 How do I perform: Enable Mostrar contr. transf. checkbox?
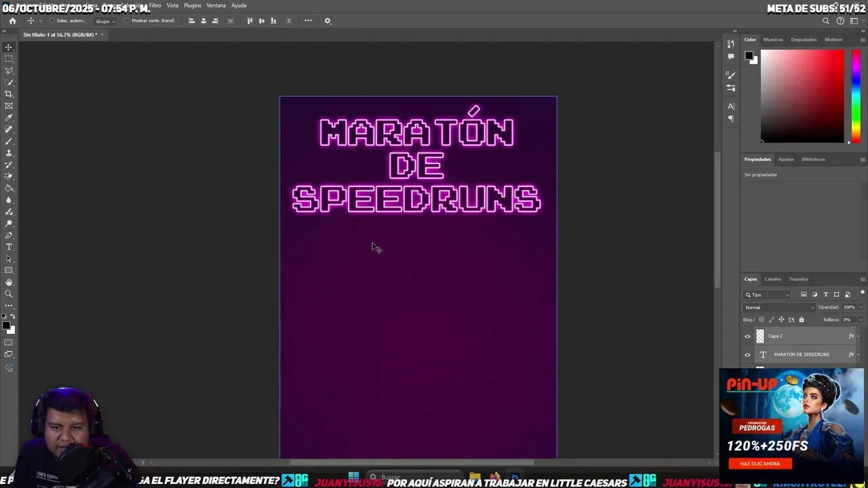point(127,21)
